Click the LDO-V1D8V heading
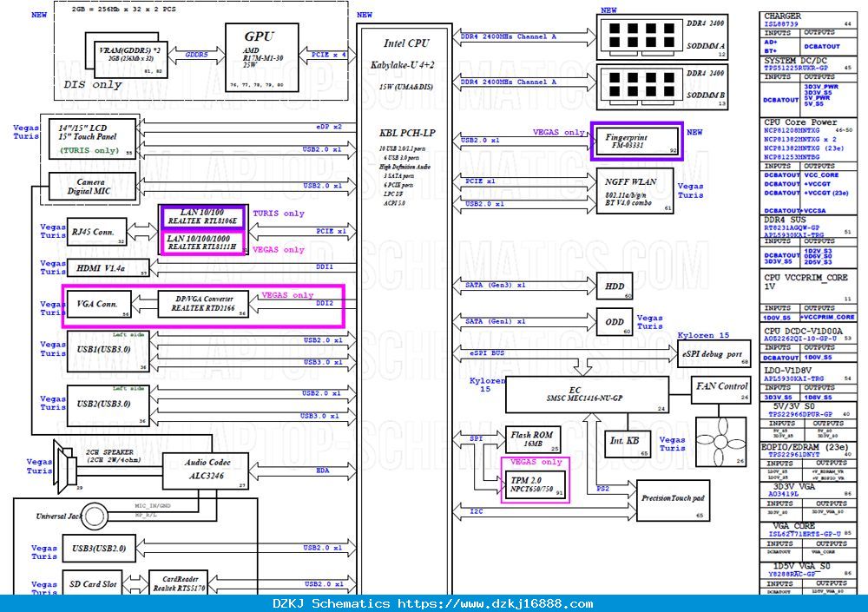Screen dimensions: 868x612 pyautogui.click(x=788, y=370)
